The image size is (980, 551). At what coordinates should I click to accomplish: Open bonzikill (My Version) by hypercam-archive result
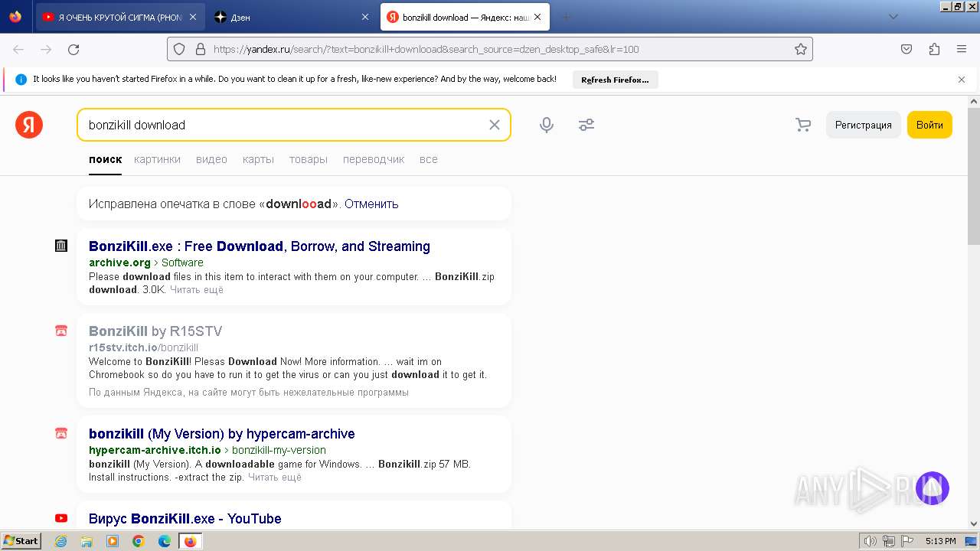[x=222, y=434]
